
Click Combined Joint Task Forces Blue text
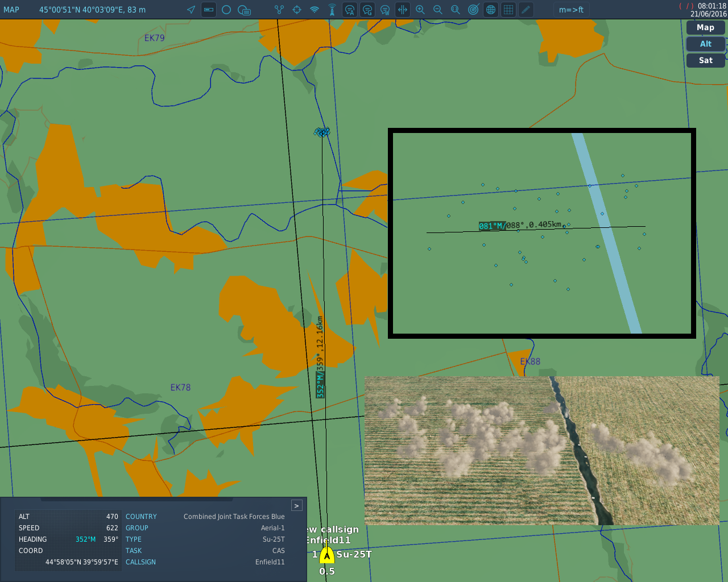(x=234, y=517)
